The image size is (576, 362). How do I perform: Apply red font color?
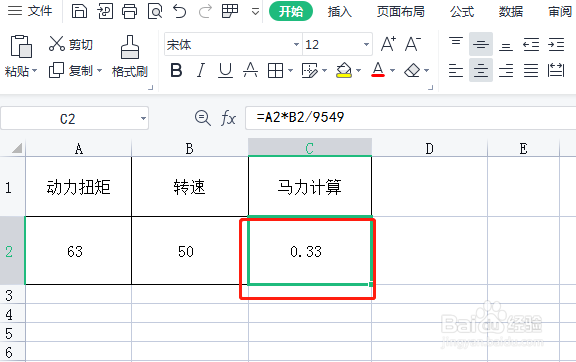pyautogui.click(x=378, y=70)
